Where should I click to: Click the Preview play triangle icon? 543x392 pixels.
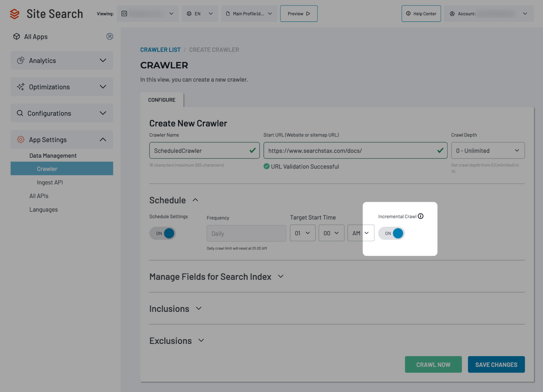[308, 14]
